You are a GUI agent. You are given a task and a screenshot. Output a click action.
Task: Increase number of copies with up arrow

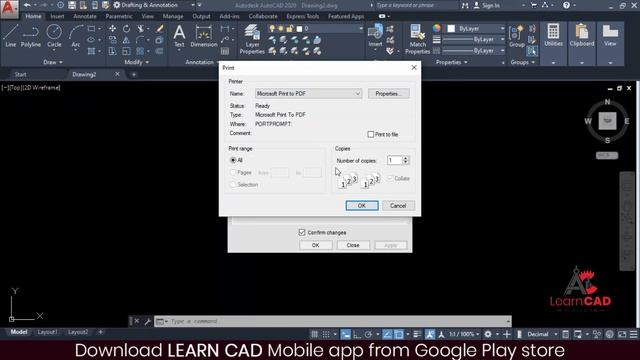tap(406, 158)
